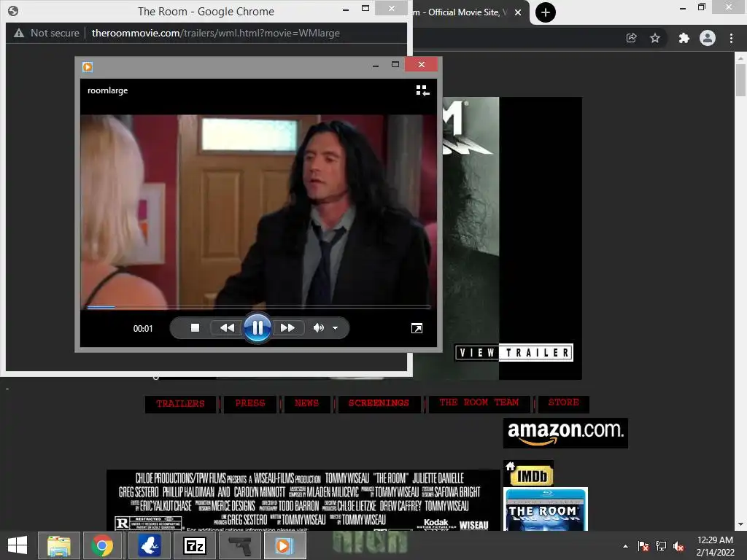Image resolution: width=747 pixels, height=560 pixels.
Task: Open the STORE page link
Action: click(x=564, y=402)
